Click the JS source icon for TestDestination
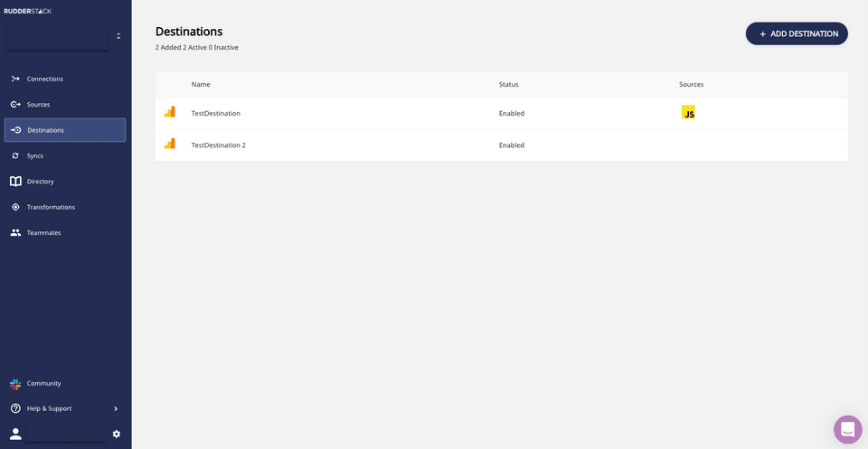The image size is (868, 449). tap(688, 113)
